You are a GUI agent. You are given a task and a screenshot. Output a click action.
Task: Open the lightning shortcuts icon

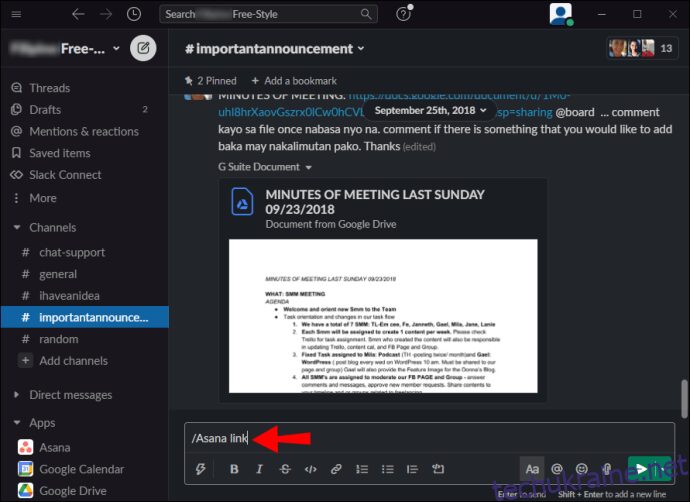[201, 469]
